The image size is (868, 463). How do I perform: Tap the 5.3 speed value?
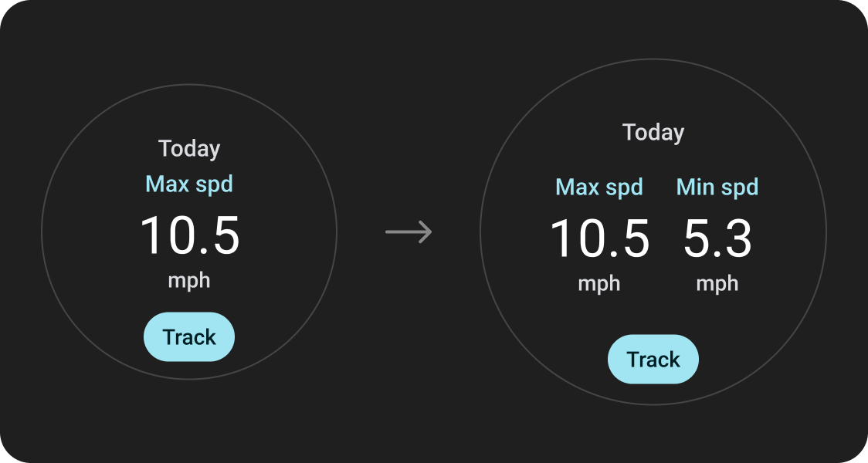717,238
